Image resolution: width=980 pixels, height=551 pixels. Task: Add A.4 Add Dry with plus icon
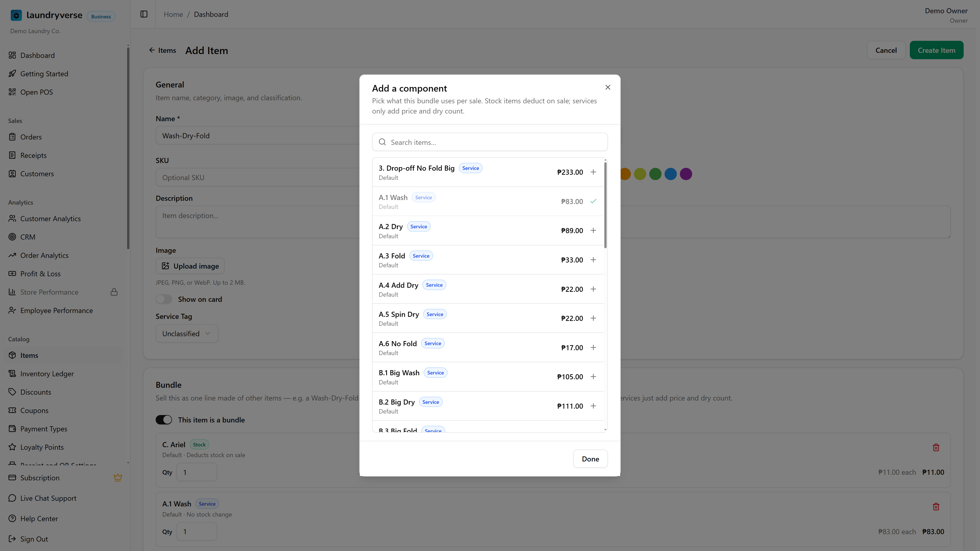(593, 289)
